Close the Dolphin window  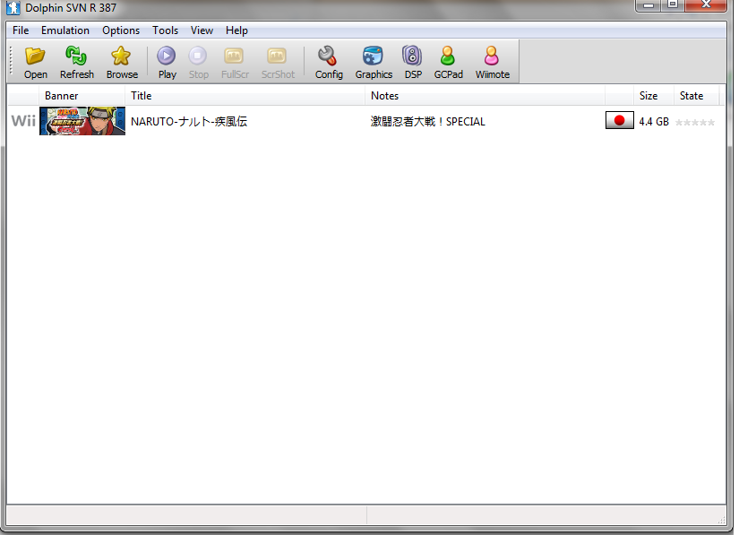coord(706,4)
